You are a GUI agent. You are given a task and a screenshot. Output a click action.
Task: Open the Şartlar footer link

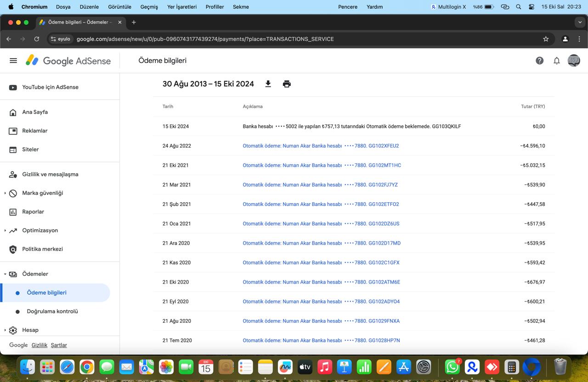point(59,345)
